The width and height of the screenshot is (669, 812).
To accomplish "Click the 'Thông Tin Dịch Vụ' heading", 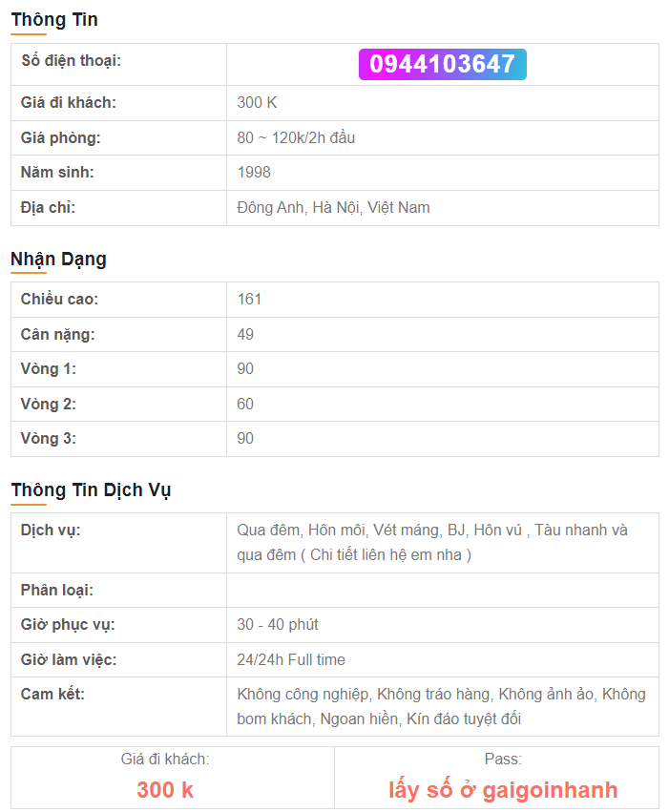I will (x=91, y=489).
